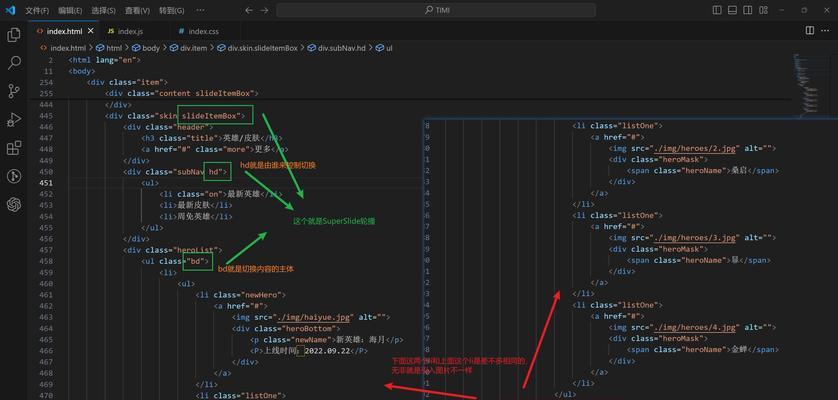This screenshot has width=838, height=400.
Task: Click the div class="heroBottom" line
Action: point(286,328)
